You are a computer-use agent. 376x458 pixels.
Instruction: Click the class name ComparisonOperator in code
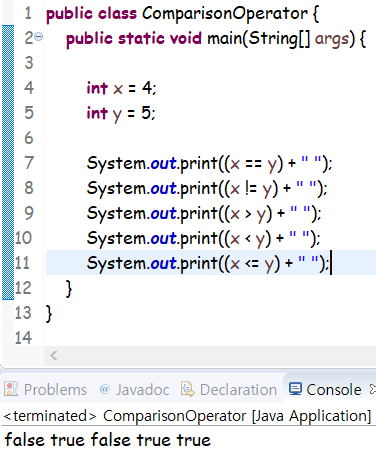point(225,14)
